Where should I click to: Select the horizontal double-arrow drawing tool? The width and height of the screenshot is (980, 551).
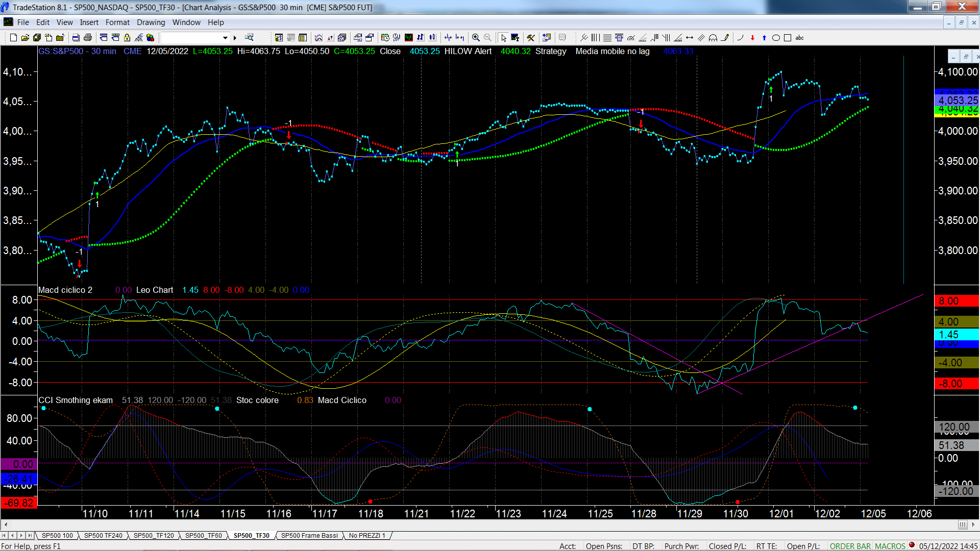pos(690,38)
